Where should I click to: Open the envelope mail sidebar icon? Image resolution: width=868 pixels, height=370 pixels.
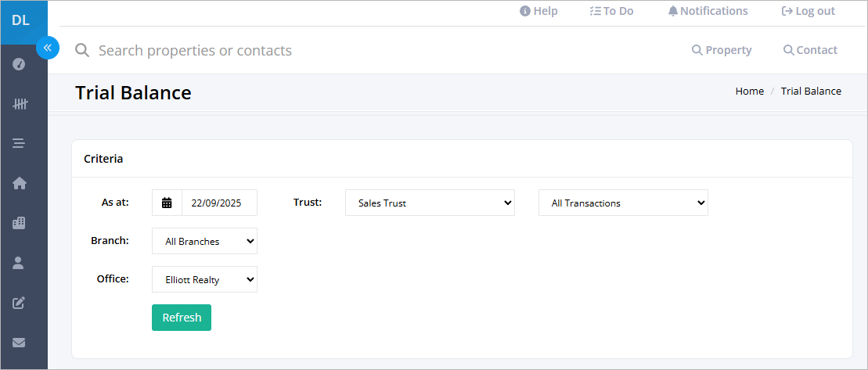click(19, 343)
